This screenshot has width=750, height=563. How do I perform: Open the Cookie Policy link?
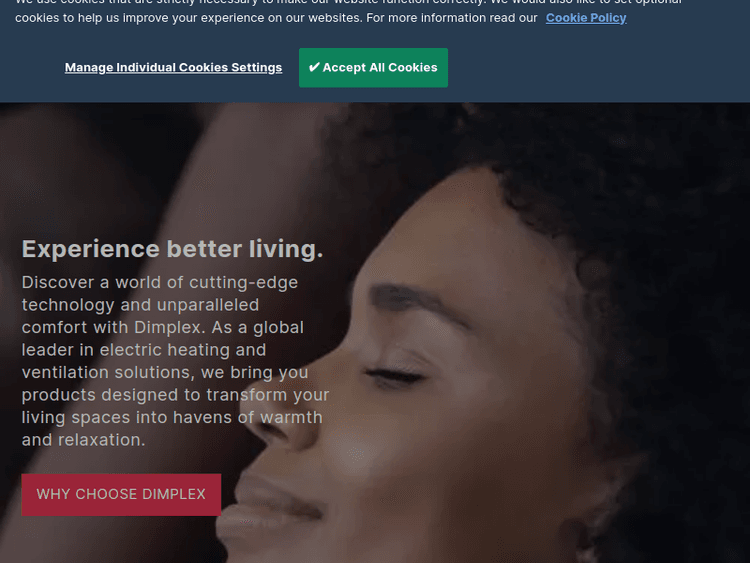pyautogui.click(x=586, y=18)
